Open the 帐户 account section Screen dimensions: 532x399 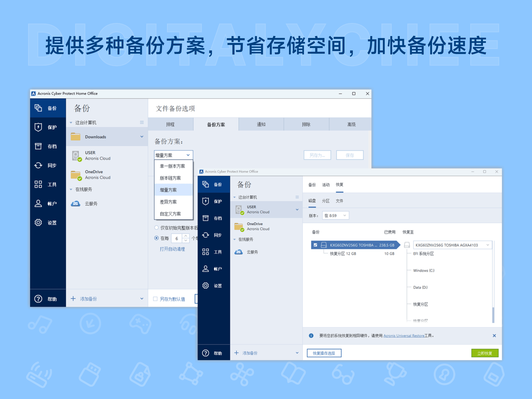tap(38, 204)
